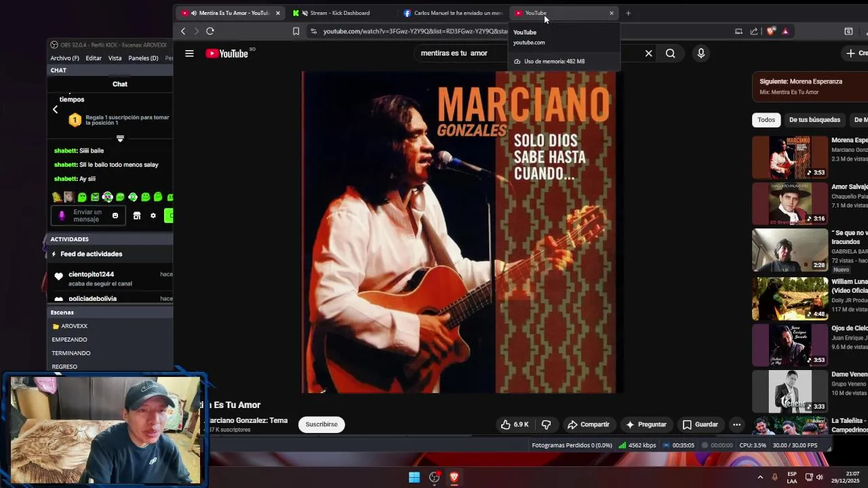Run search with magnifier button
Screen dimensions: 868x488
coord(670,54)
